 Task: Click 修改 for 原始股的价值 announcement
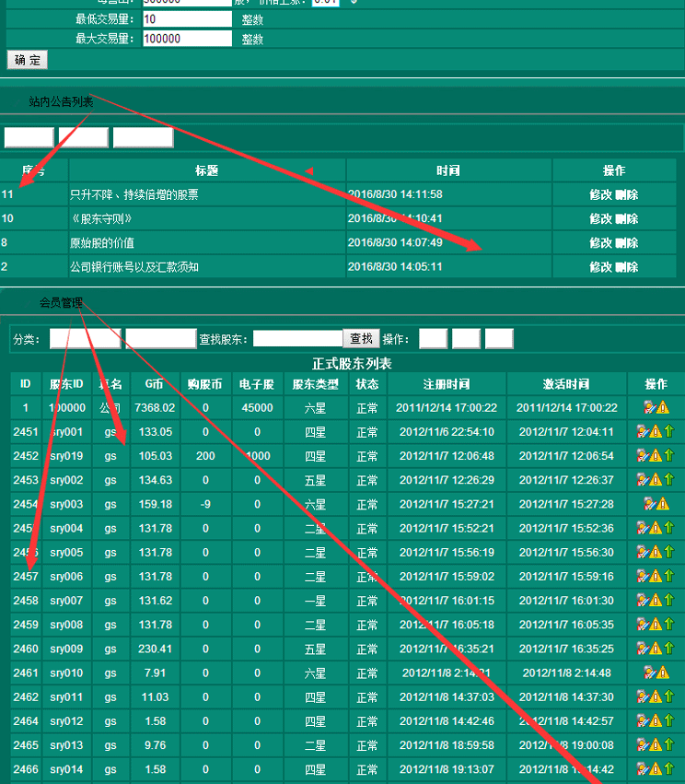(600, 243)
